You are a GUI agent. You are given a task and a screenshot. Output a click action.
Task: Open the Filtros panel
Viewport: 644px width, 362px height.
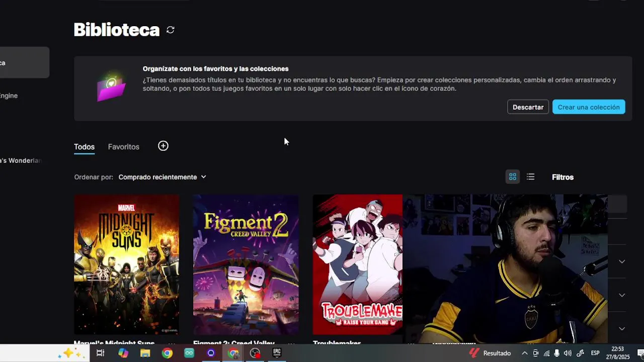pos(562,177)
